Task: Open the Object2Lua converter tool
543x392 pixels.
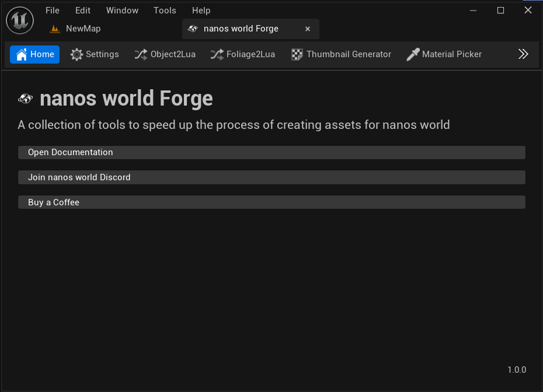Action: 165,54
